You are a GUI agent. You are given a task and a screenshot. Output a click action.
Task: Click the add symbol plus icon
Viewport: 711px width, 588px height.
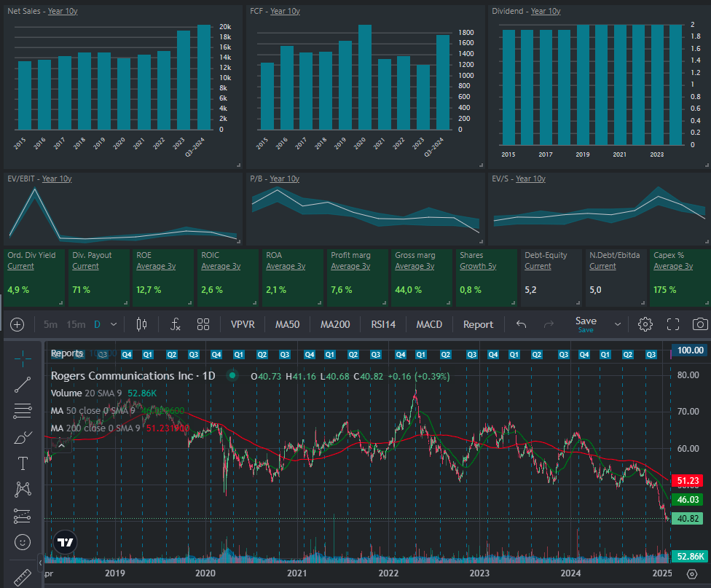point(17,324)
